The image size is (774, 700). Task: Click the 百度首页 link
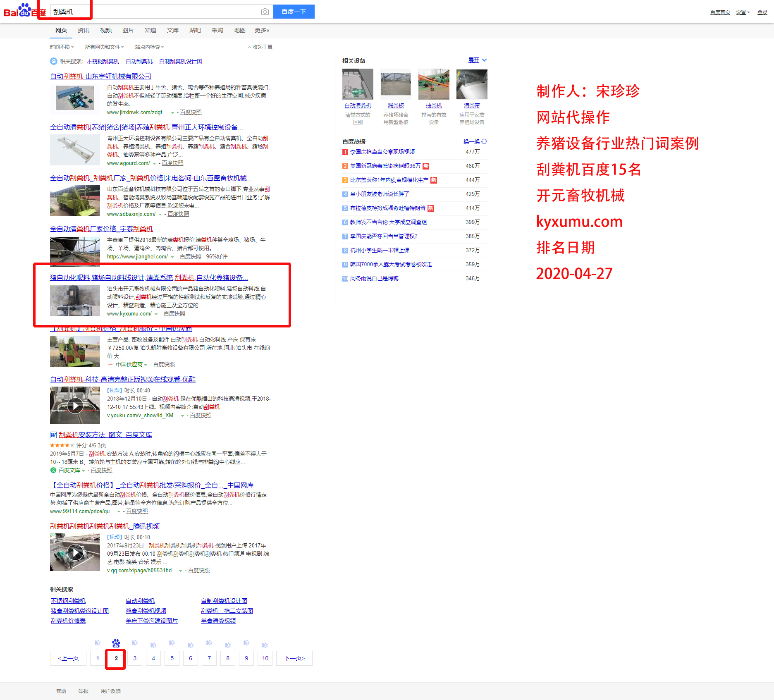720,12
